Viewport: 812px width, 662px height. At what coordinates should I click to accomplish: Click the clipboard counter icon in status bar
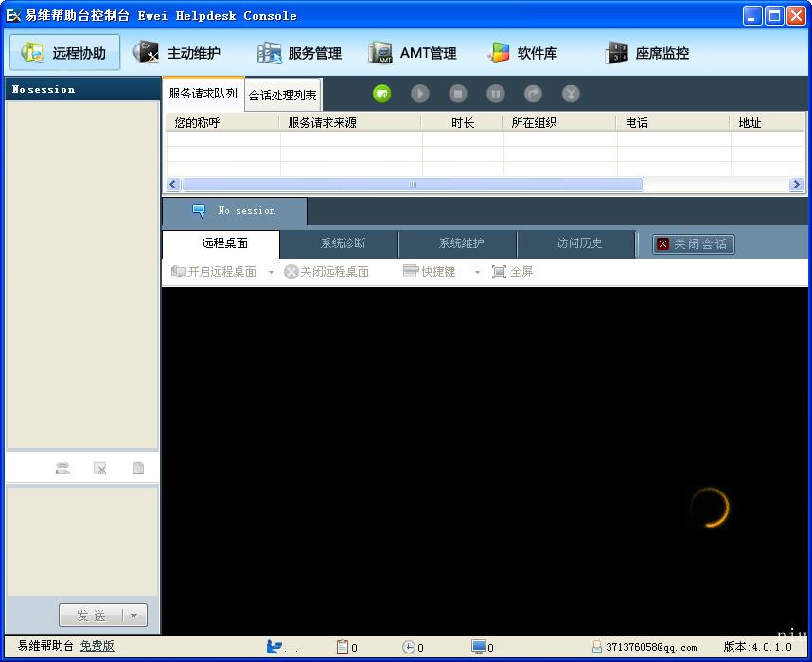(343, 647)
